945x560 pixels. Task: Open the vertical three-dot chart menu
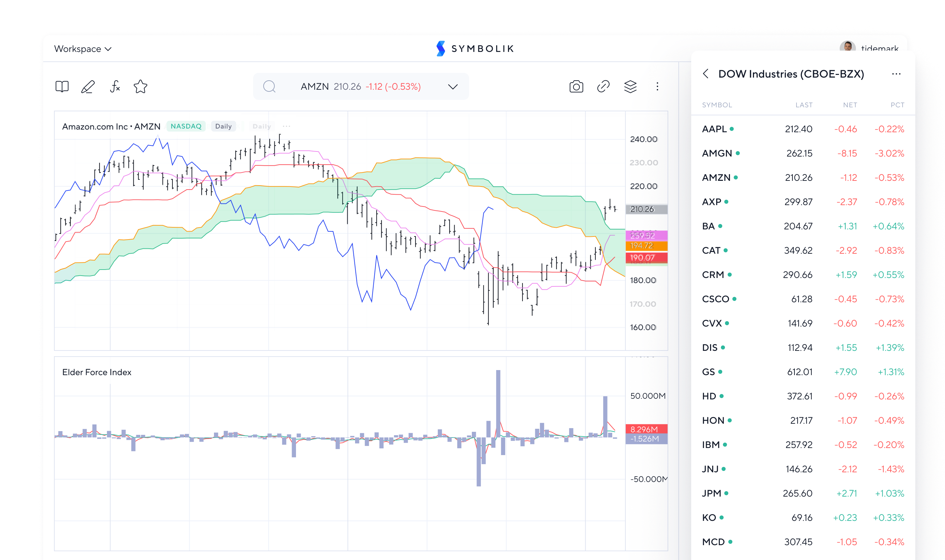(x=657, y=86)
